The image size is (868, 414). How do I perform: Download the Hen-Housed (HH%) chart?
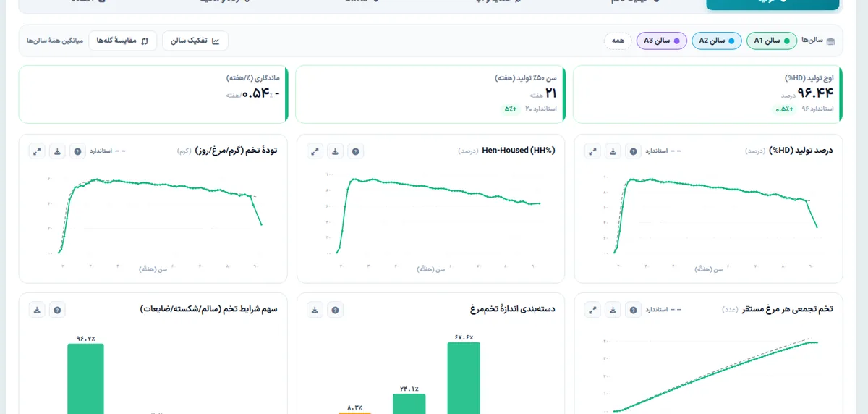[335, 151]
